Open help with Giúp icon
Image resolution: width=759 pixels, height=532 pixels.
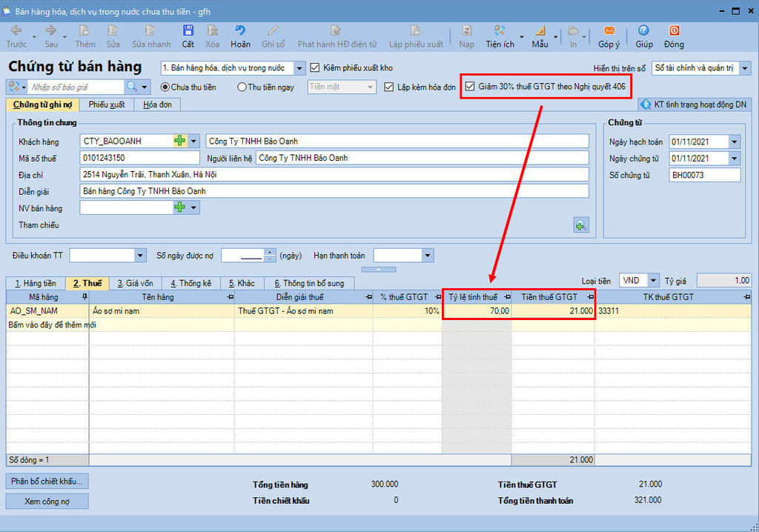(x=643, y=31)
